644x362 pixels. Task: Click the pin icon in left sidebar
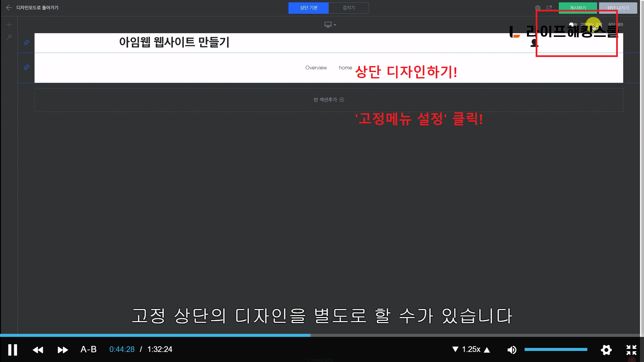[9, 37]
